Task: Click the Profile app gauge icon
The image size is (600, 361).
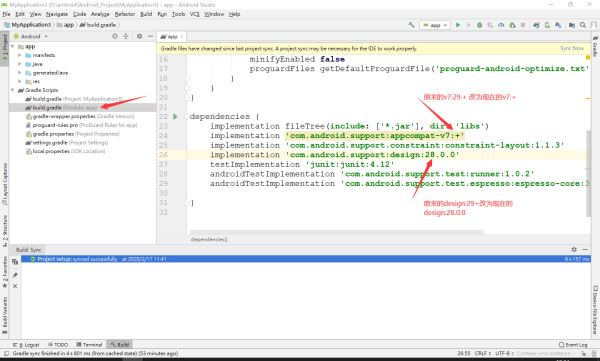Action: point(501,25)
